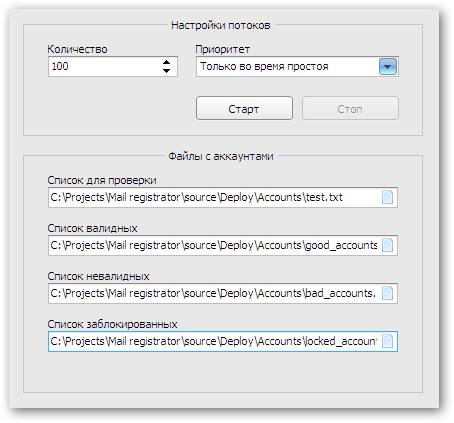Click the Приоритет label
454x423 pixels.
223,49
